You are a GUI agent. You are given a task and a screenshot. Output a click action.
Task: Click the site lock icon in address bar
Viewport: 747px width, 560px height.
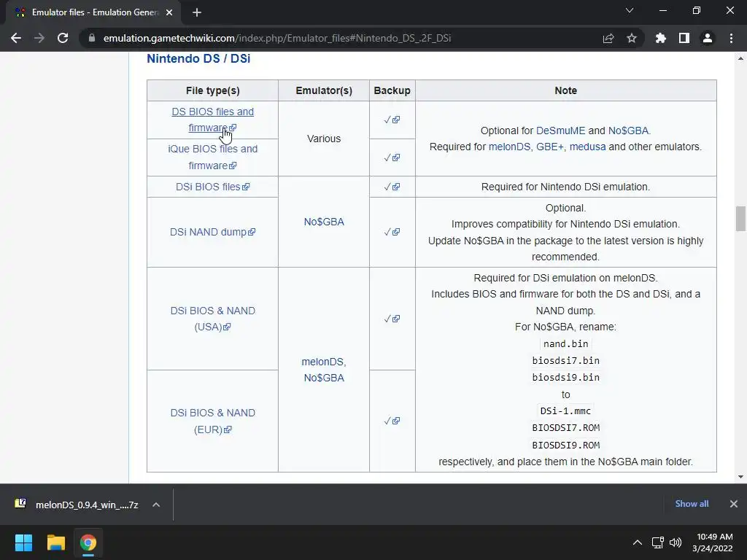point(91,38)
